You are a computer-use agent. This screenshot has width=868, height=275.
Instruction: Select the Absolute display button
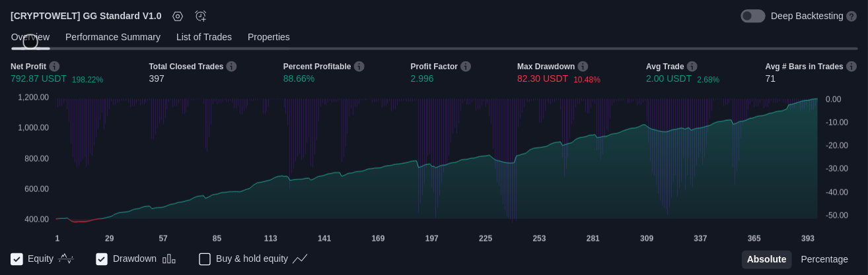[766, 259]
